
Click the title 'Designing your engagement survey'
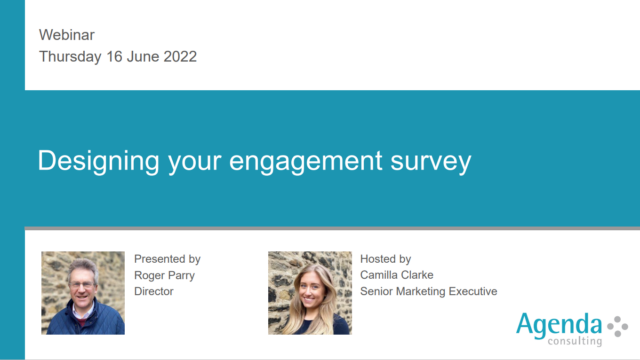254,161
